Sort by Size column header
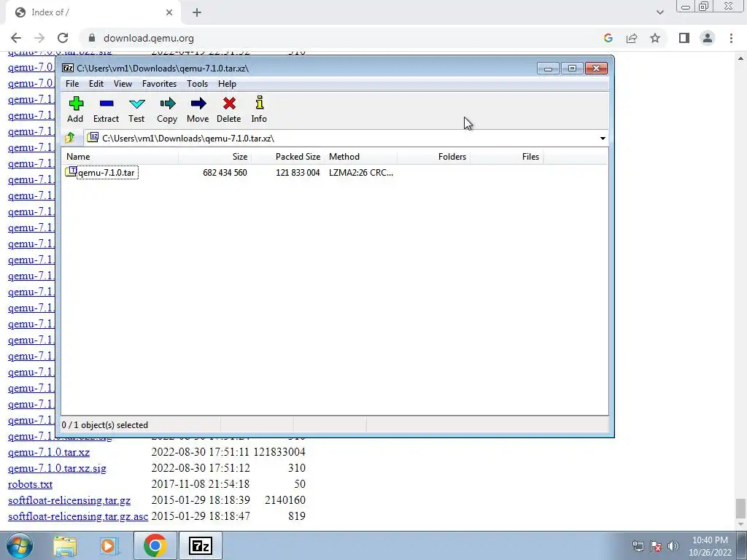The image size is (747, 560). point(215,157)
